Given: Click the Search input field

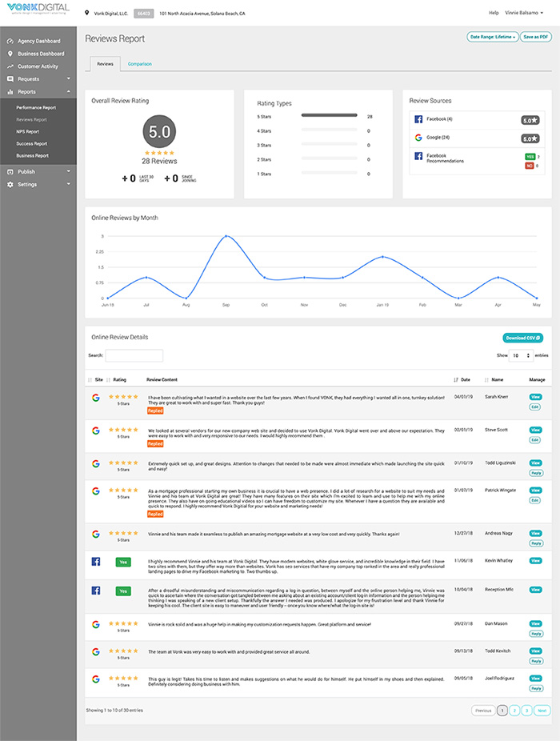Looking at the screenshot, I should pyautogui.click(x=134, y=355).
